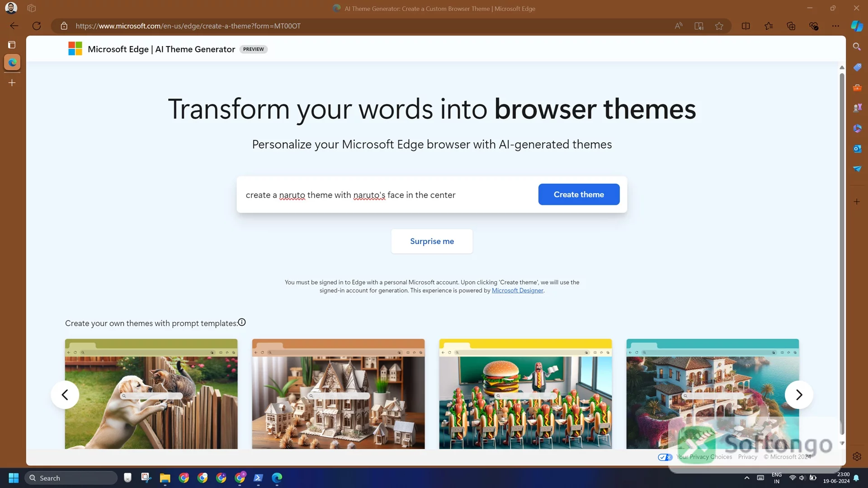Open the Favorites list icon
Screen dimensions: 868x488
click(x=769, y=26)
